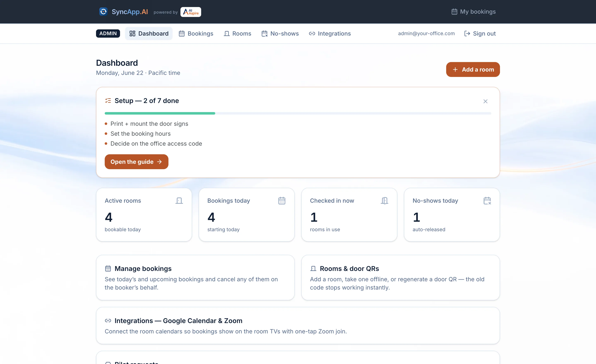Click the calendar-x icon on No-shows today card
The height and width of the screenshot is (364, 596).
click(x=487, y=201)
